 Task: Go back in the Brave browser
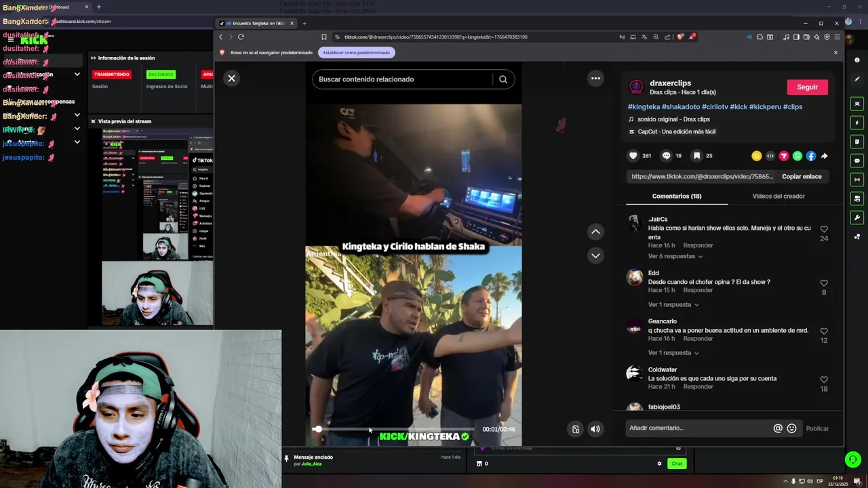click(x=220, y=37)
